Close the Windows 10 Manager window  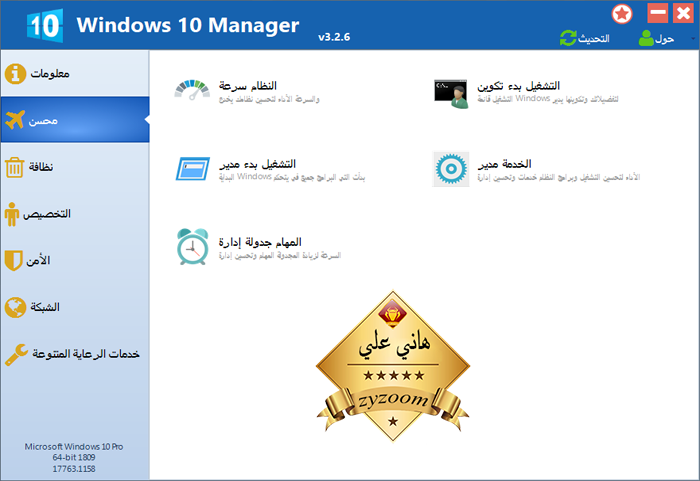pyautogui.click(x=683, y=13)
